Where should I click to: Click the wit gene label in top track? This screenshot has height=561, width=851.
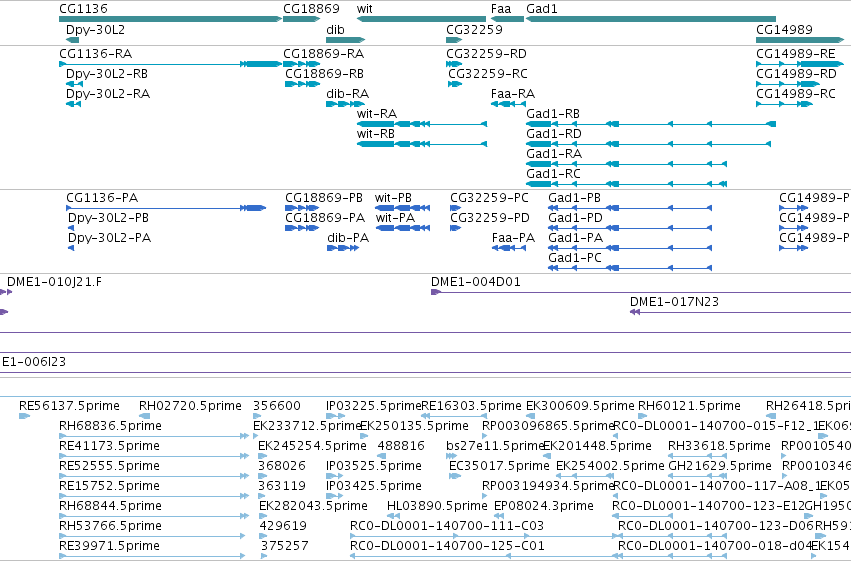tap(365, 9)
